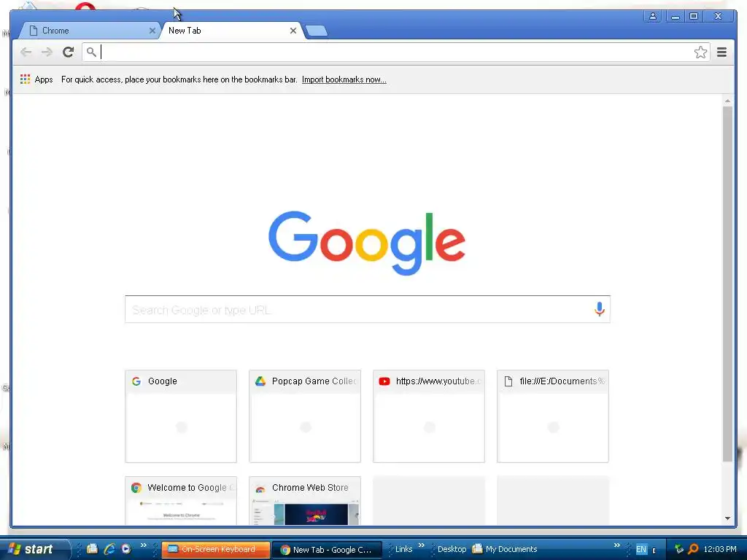Minimize the Chrome window

point(675,16)
